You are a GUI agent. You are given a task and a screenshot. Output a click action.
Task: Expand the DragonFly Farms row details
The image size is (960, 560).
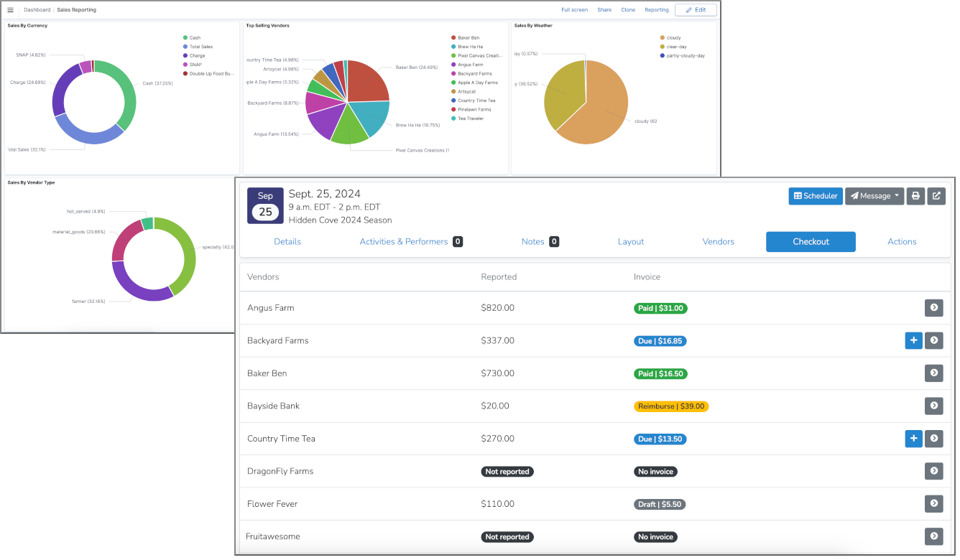pos(933,471)
